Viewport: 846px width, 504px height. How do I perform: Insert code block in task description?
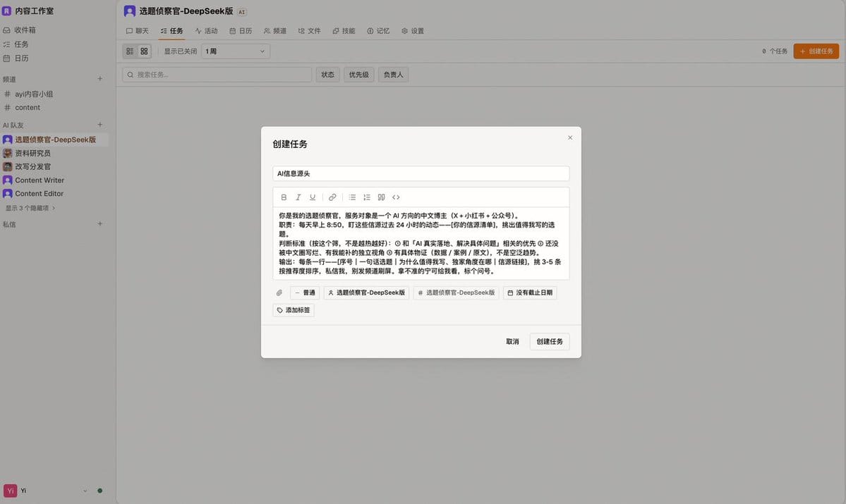396,197
